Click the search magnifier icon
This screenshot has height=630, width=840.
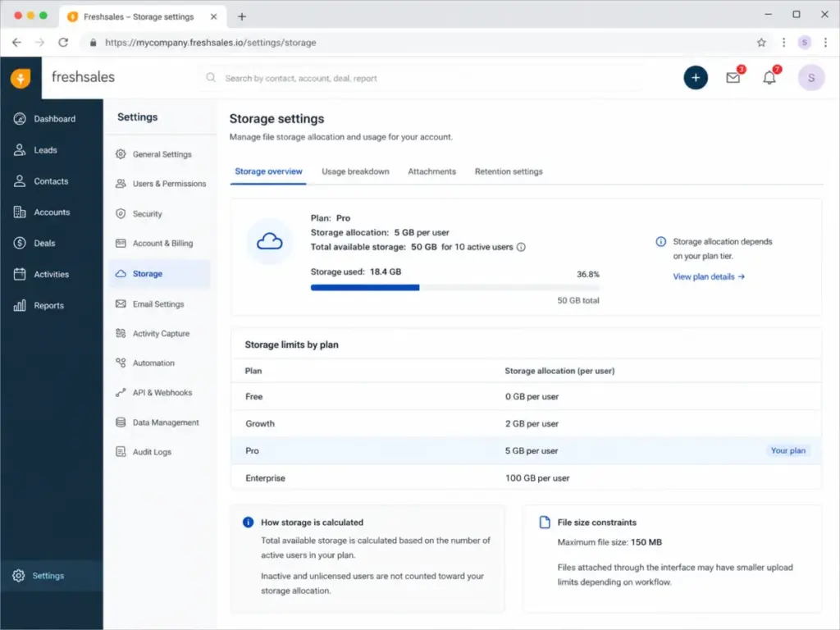[x=211, y=78]
